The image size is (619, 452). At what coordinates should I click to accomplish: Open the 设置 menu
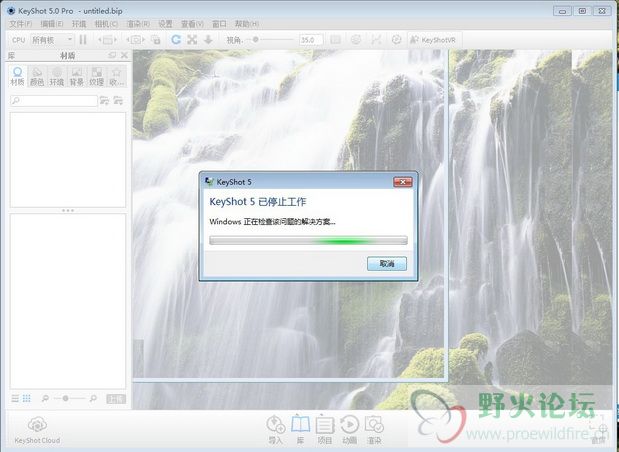coord(165,24)
